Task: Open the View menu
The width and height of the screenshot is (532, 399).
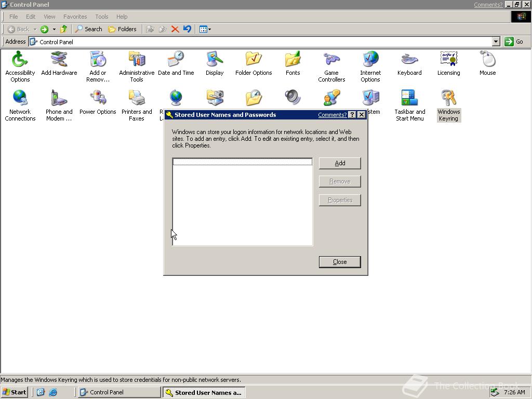Action: (x=49, y=17)
